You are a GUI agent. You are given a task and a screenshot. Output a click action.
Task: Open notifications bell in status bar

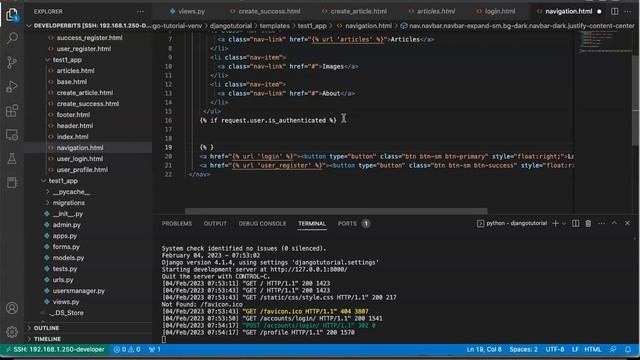[628, 349]
